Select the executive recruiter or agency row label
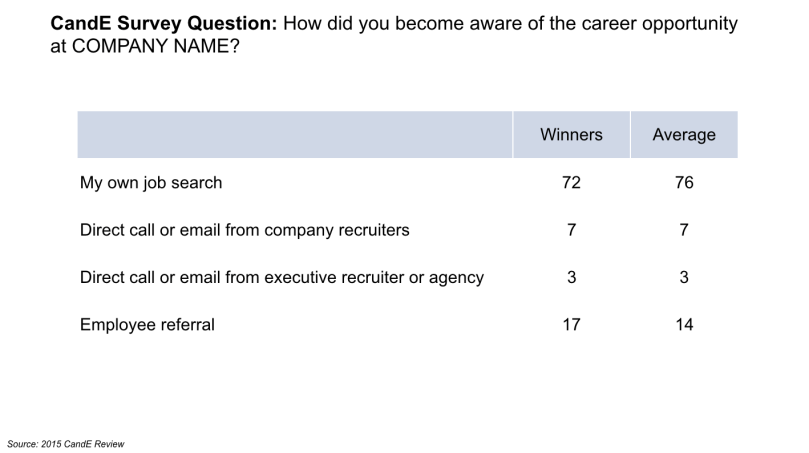Viewport: 809px width, 453px height. click(x=282, y=278)
